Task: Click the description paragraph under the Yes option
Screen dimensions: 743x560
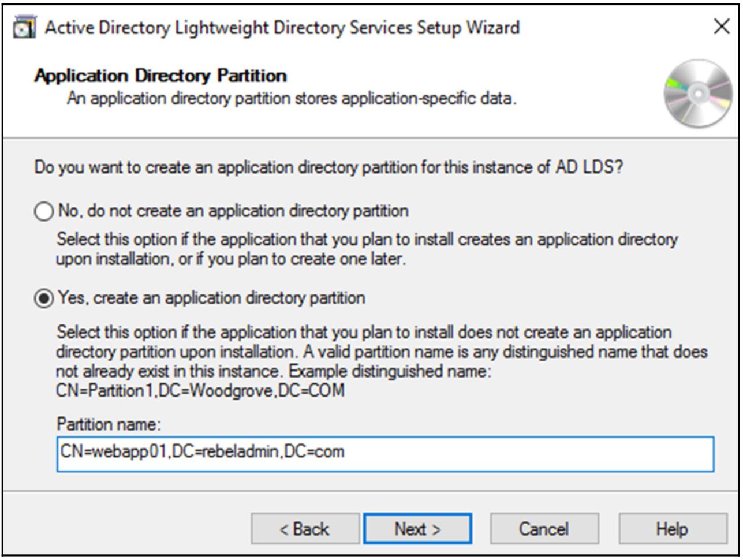Action: (x=381, y=352)
